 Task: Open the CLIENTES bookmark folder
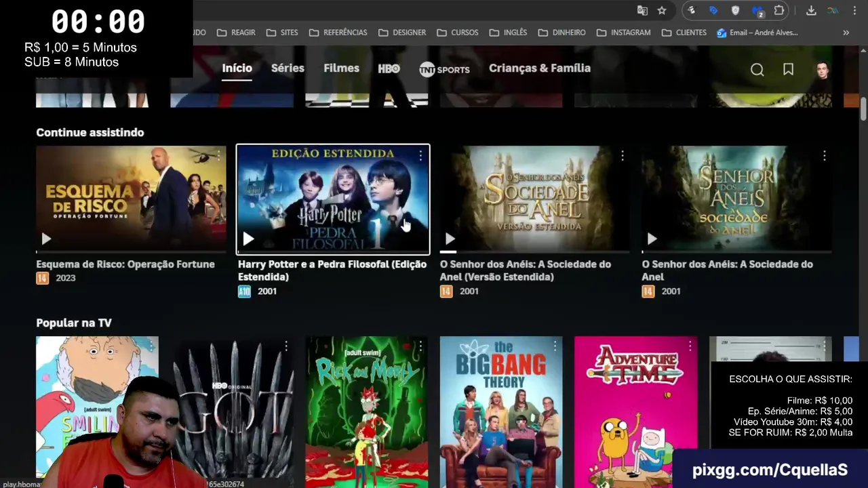[x=684, y=33]
